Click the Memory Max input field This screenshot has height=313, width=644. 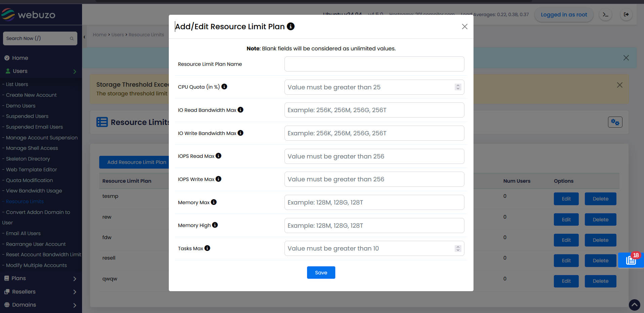tap(374, 203)
